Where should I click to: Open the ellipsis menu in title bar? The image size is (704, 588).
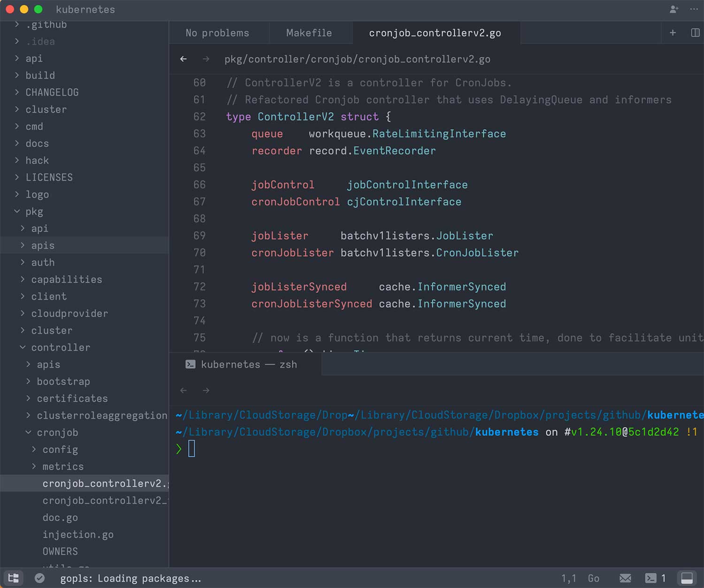(x=694, y=9)
